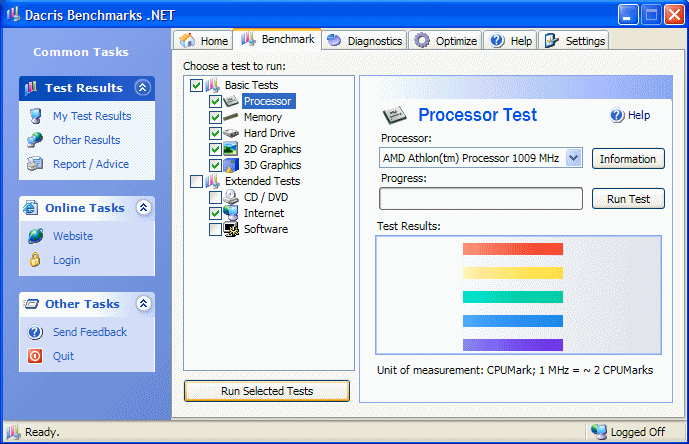Open the Other Results link

[x=86, y=140]
